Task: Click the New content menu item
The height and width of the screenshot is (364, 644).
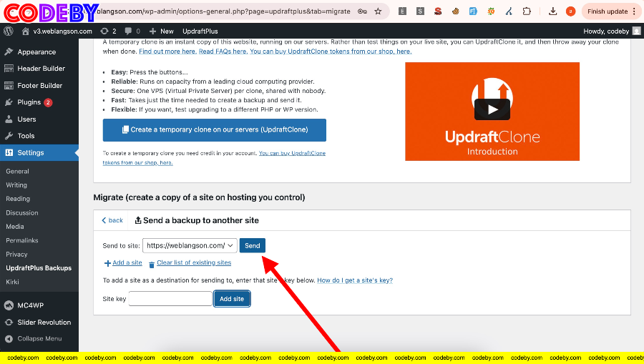Action: point(162,31)
